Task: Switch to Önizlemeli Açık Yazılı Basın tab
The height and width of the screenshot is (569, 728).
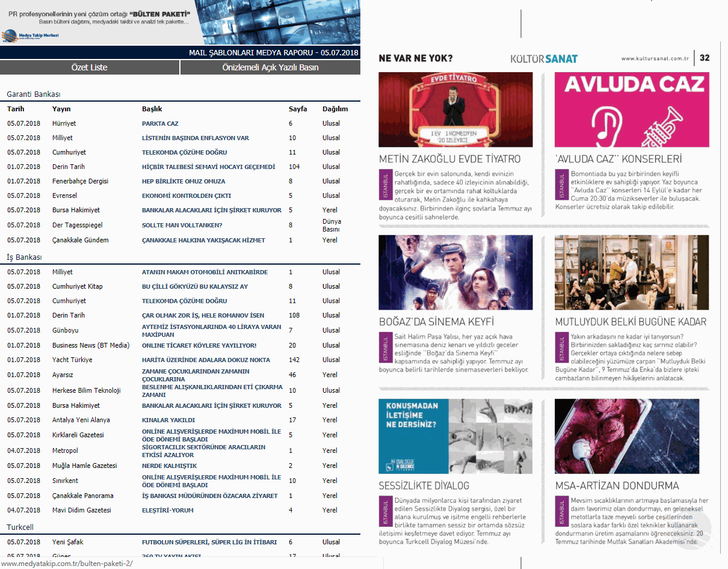Action: 270,67
